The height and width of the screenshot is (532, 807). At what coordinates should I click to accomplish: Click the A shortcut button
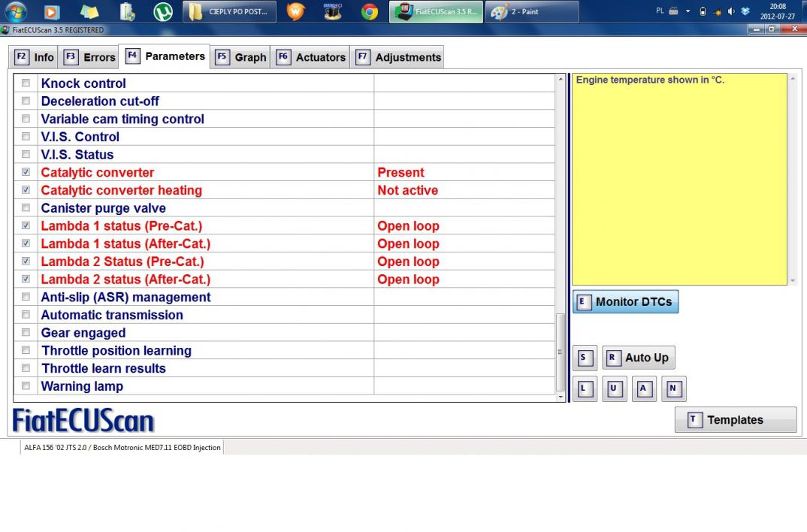click(x=644, y=389)
